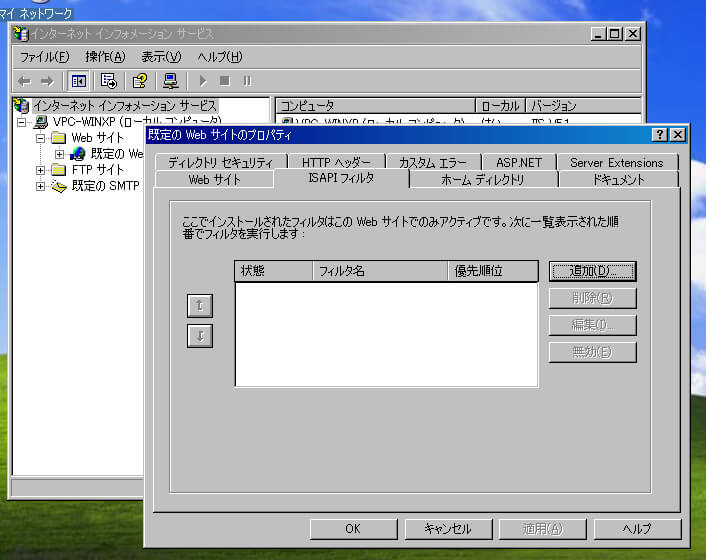Image resolution: width=706 pixels, height=560 pixels.
Task: Click the connect to computer toolbar icon
Action: pyautogui.click(x=171, y=81)
